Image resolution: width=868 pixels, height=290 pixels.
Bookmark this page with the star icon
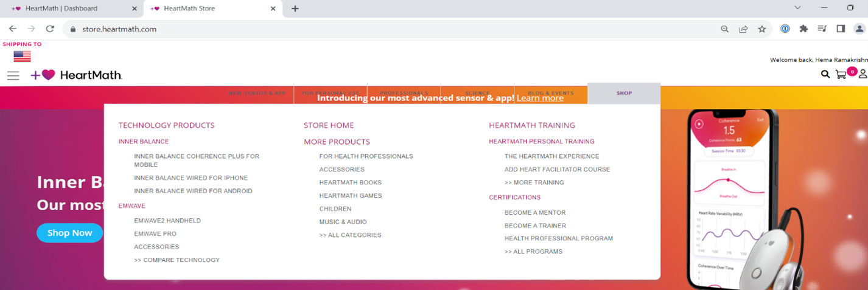coord(761,29)
